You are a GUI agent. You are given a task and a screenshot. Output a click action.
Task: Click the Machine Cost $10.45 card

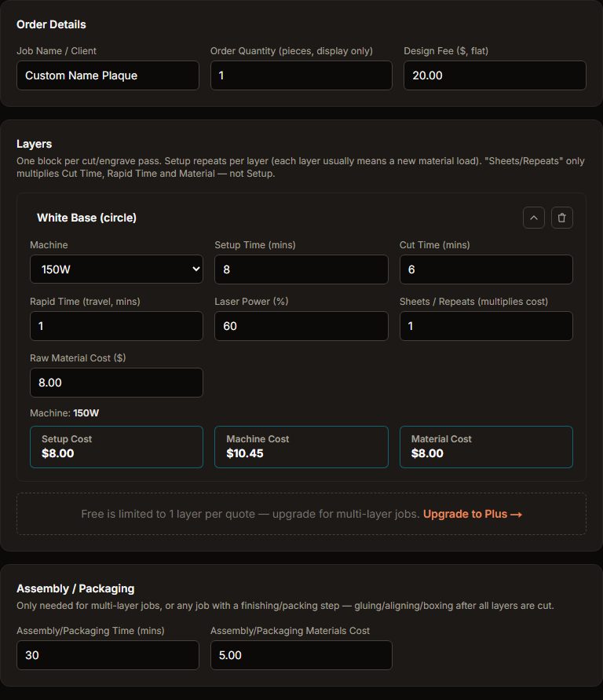(x=301, y=447)
